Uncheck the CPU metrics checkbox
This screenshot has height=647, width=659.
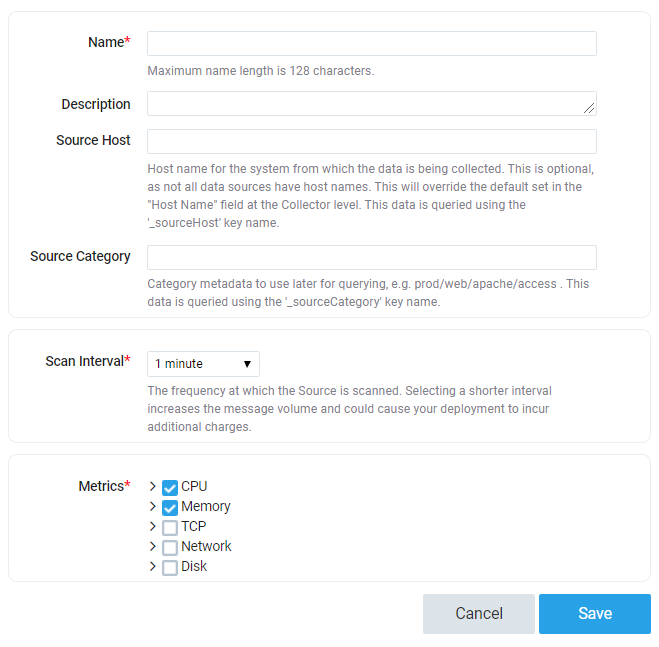coord(170,488)
